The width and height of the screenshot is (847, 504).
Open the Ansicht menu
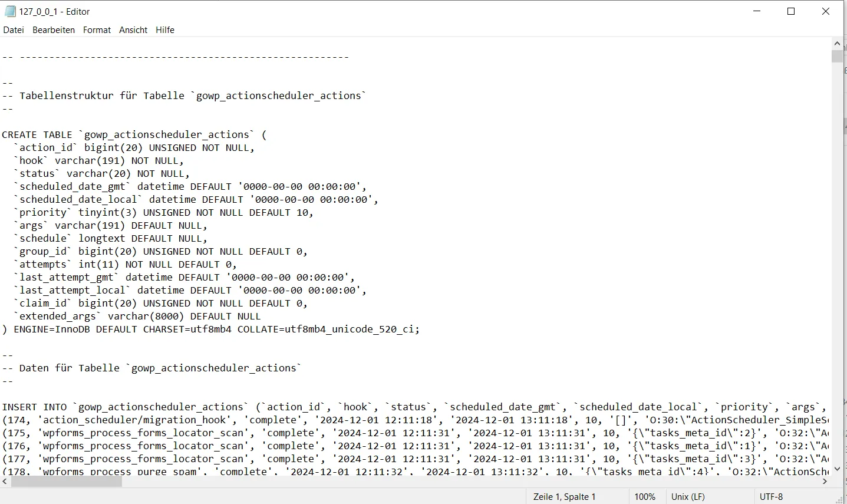[x=133, y=30]
